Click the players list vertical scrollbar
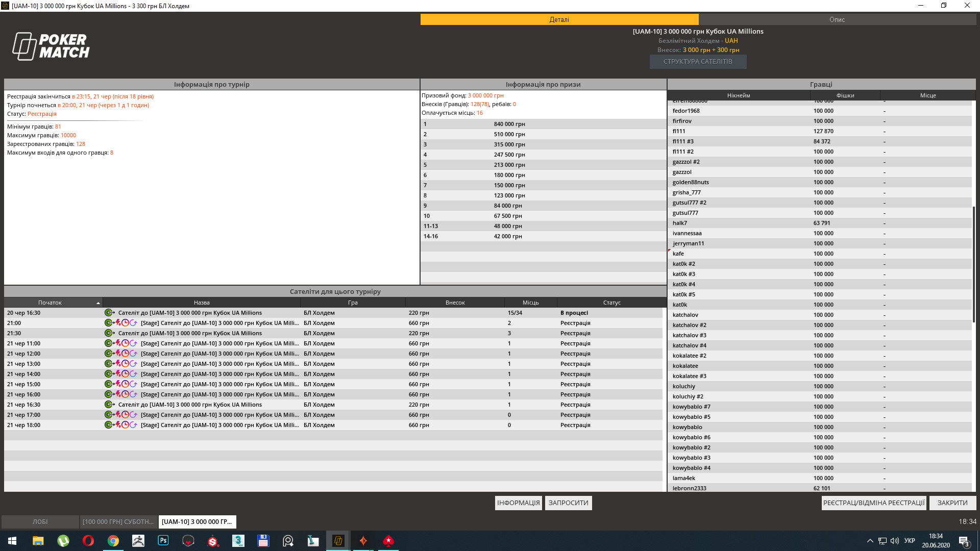This screenshot has height=551, width=980. pos(974,264)
